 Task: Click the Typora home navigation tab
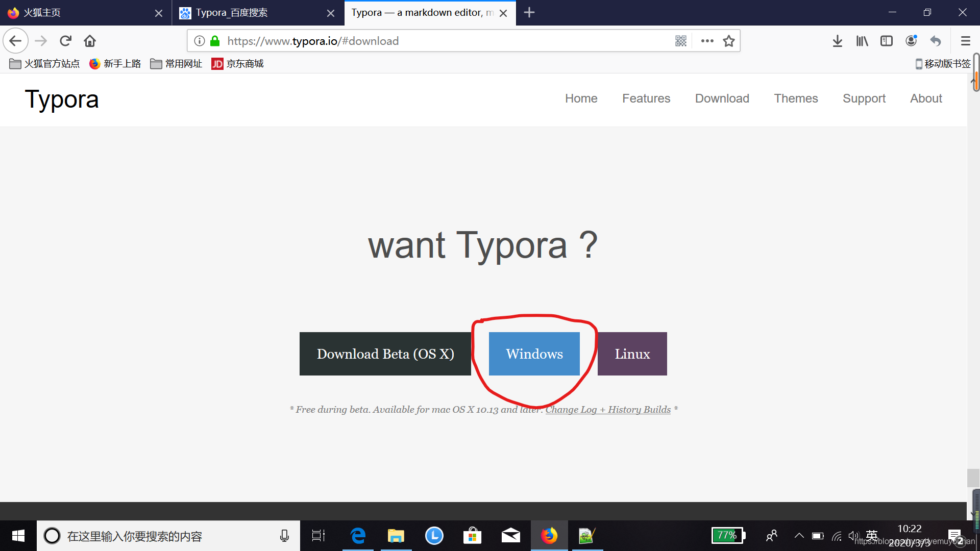tap(581, 98)
